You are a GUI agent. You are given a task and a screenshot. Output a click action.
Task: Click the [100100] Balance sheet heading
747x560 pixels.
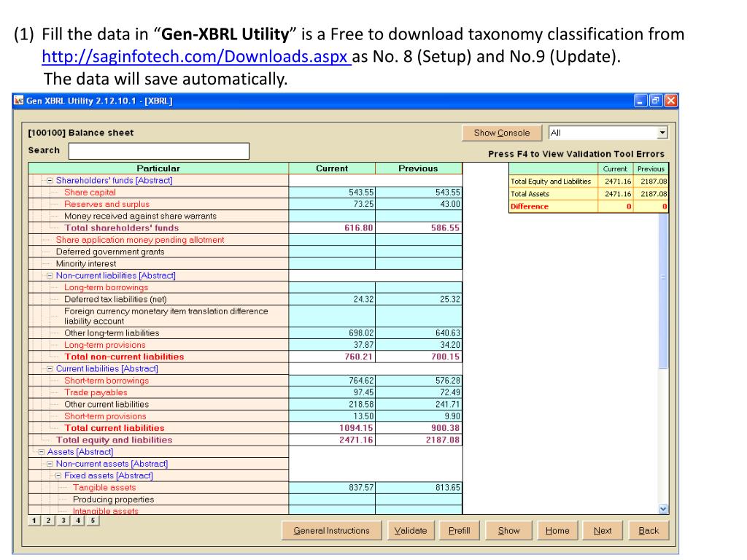coord(81,133)
